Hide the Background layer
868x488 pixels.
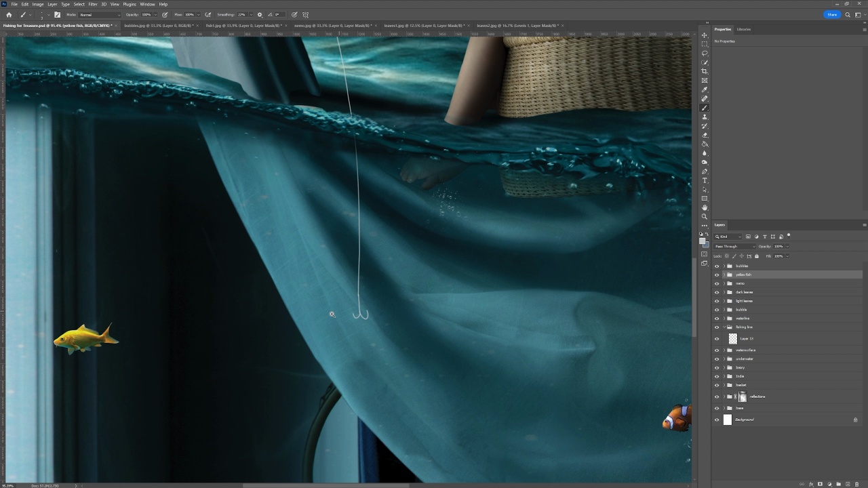[717, 420]
